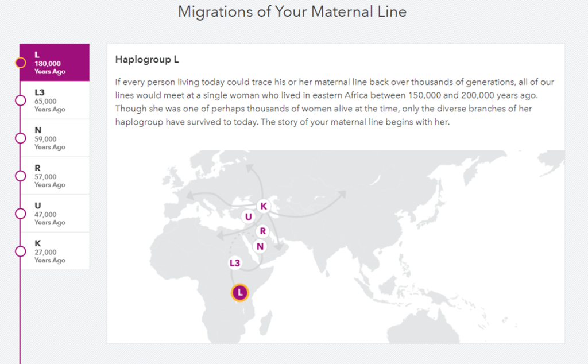The height and width of the screenshot is (364, 588).
Task: Select the R marker on the map
Action: pyautogui.click(x=263, y=231)
